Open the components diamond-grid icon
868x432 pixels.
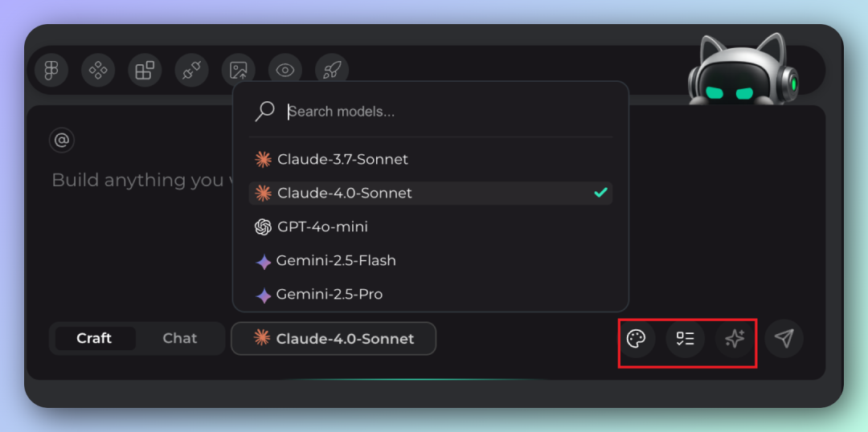98,70
